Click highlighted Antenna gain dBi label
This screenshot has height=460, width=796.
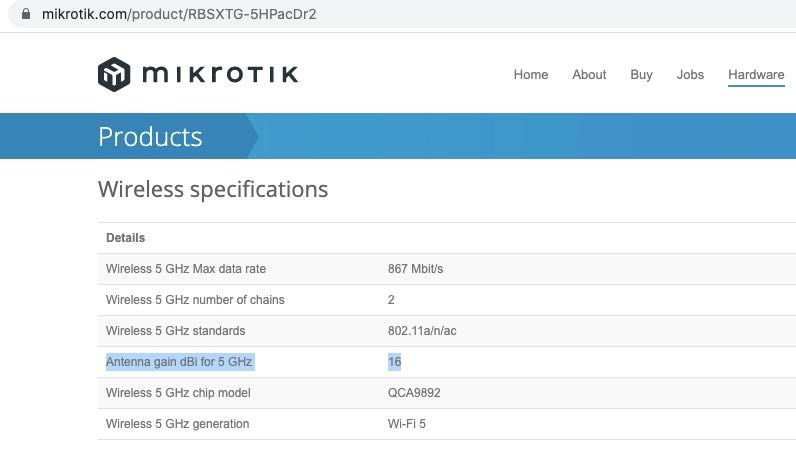(179, 362)
